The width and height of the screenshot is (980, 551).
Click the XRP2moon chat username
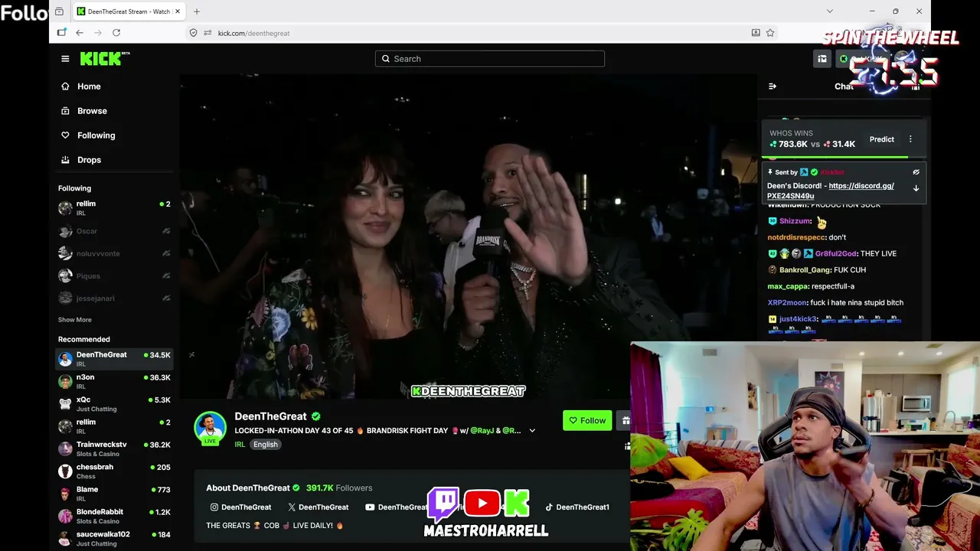787,303
